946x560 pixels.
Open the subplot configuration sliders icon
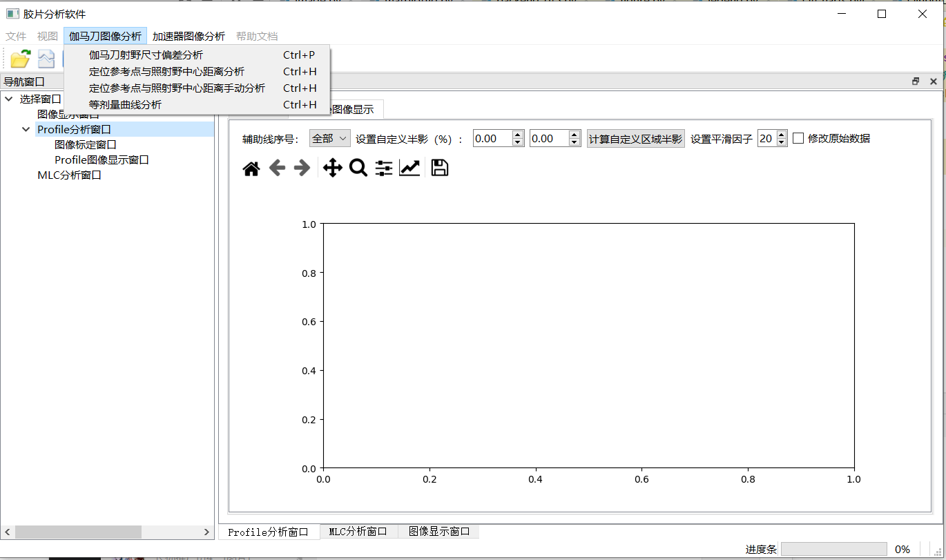coord(384,167)
